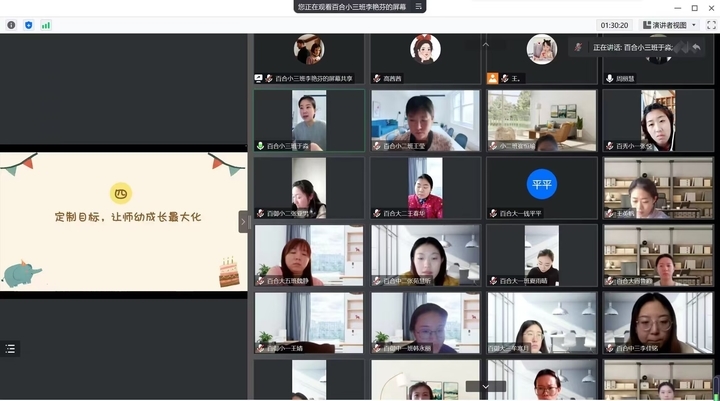
Task: Click the screen share icon on 李艳芬's tile
Action: coord(259,79)
